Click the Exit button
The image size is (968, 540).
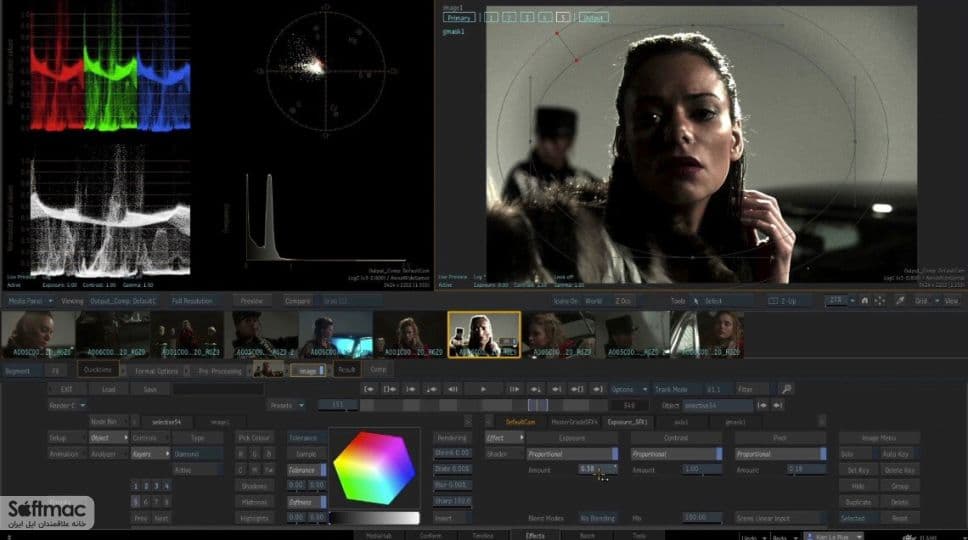tap(67, 389)
